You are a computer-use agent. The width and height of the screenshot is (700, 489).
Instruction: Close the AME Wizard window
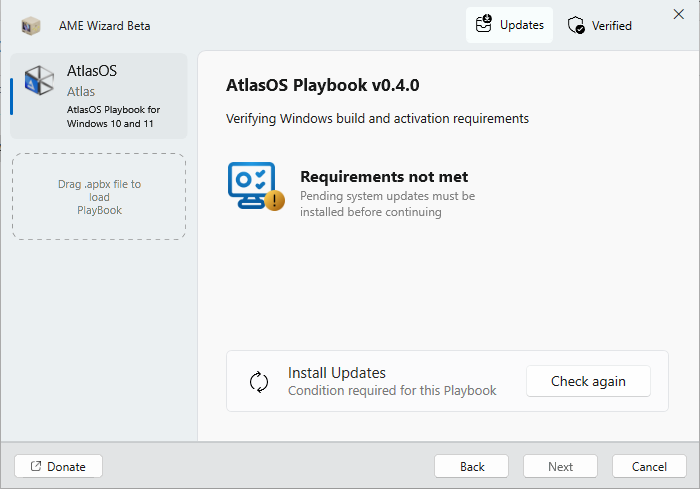coord(679,14)
